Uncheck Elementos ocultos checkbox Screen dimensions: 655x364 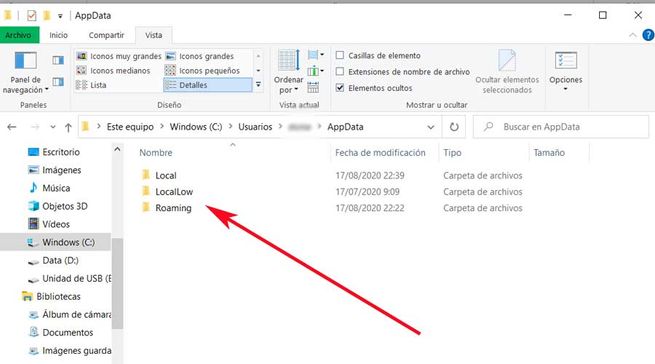[340, 88]
